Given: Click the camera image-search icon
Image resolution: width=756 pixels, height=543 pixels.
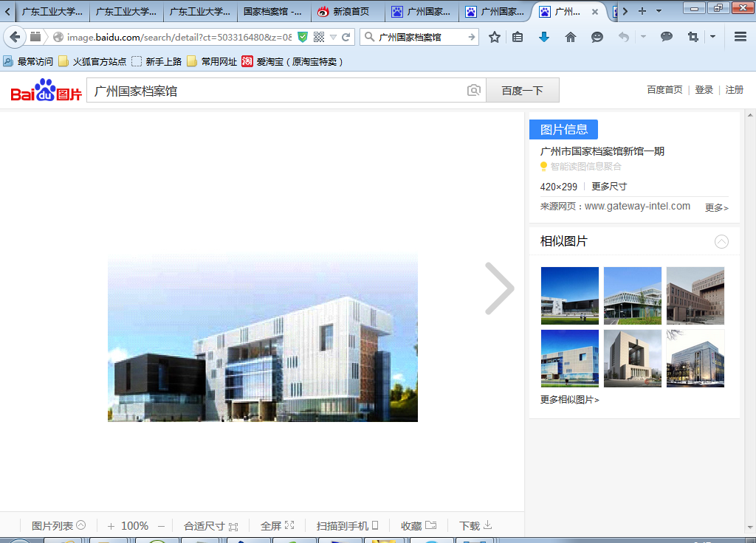Looking at the screenshot, I should pos(474,91).
